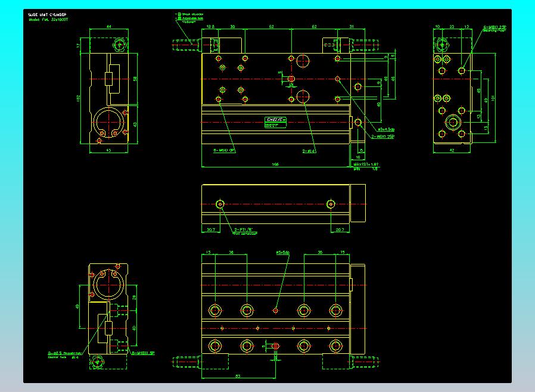The width and height of the screenshot is (535, 392).
Task: Select the 83 dimension value
Action: click(238, 376)
